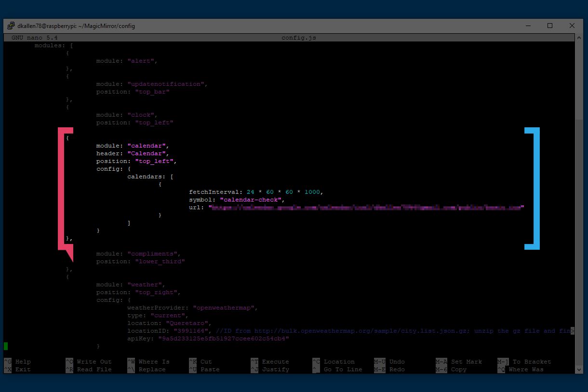This screenshot has height=392, width=588.
Task: Click the module "clock" line
Action: coord(127,115)
